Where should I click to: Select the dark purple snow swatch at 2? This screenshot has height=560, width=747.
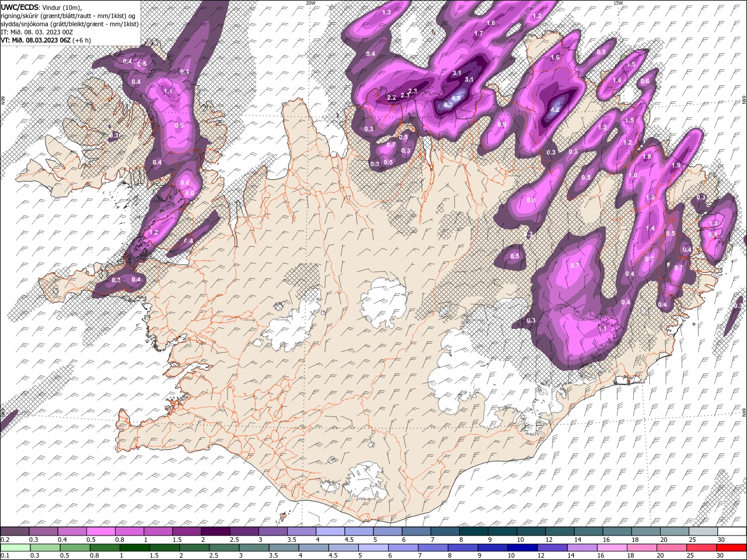[x=216, y=531]
